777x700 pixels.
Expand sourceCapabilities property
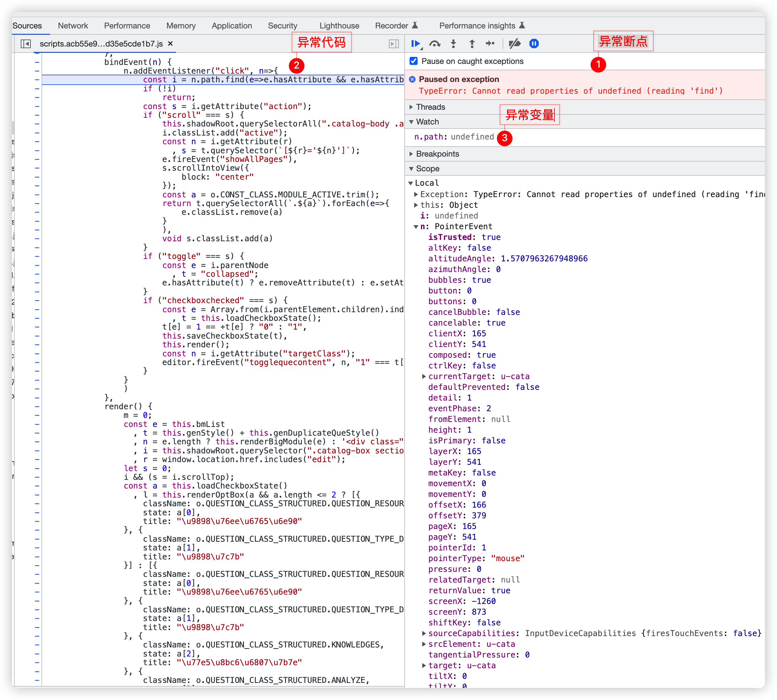424,633
